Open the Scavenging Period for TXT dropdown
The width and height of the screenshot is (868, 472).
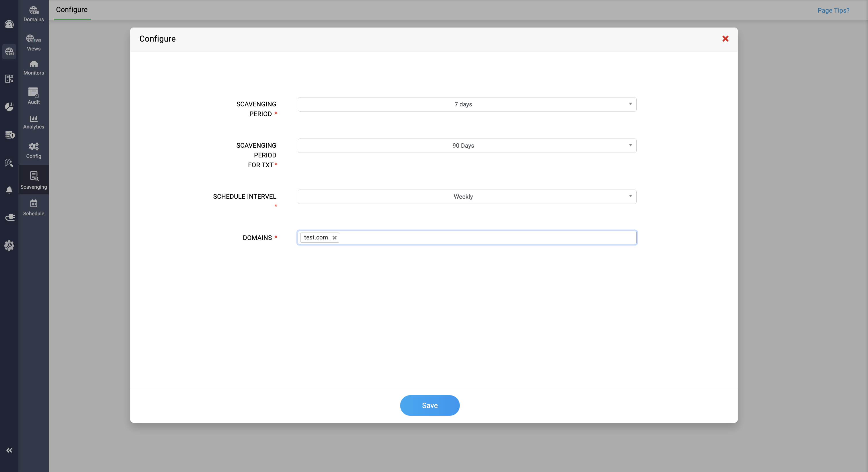(467, 145)
